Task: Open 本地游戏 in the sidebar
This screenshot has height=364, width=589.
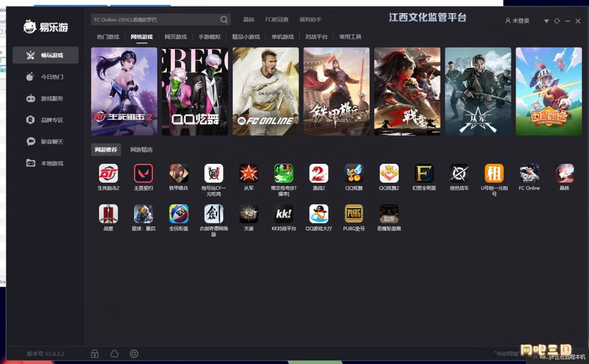Action: coord(45,163)
